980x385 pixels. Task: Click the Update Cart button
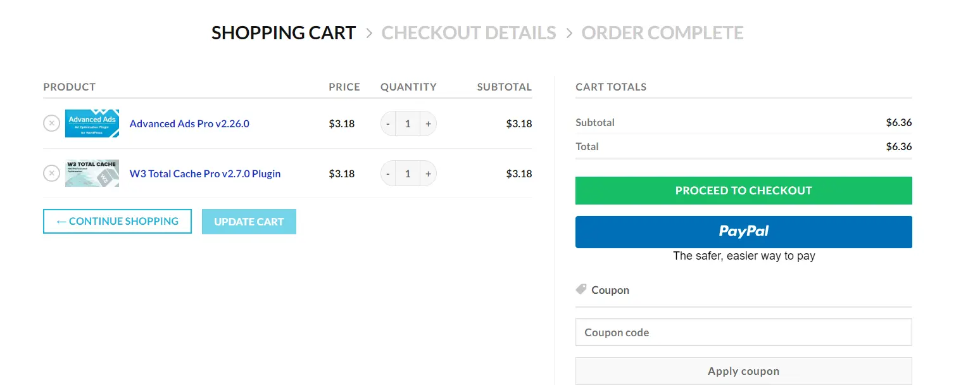click(249, 221)
